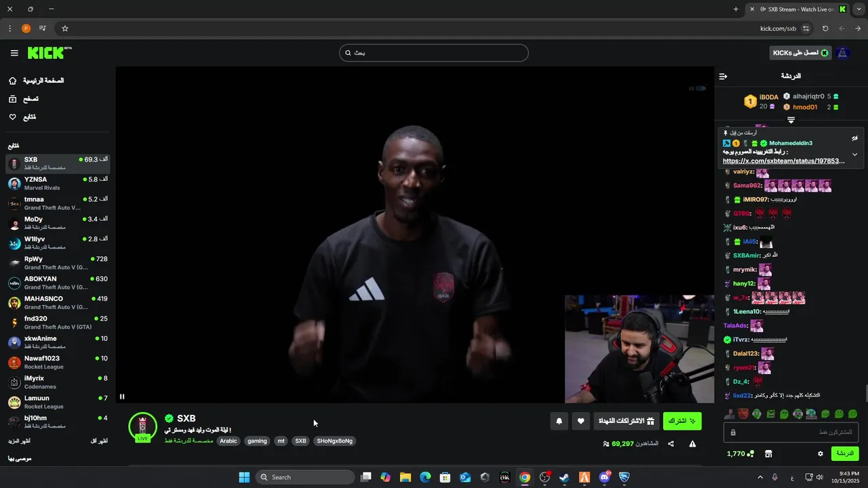868x488 pixels.
Task: Click the KICK logo
Action: point(49,53)
